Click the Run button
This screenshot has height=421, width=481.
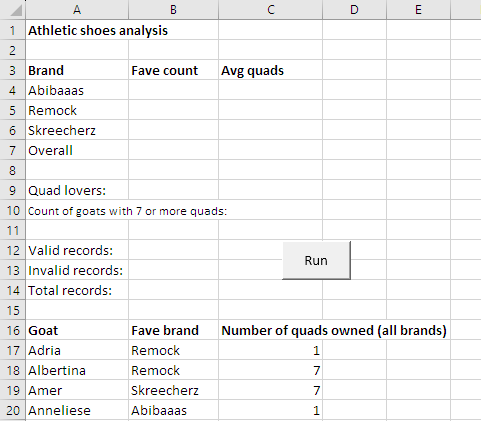(316, 260)
